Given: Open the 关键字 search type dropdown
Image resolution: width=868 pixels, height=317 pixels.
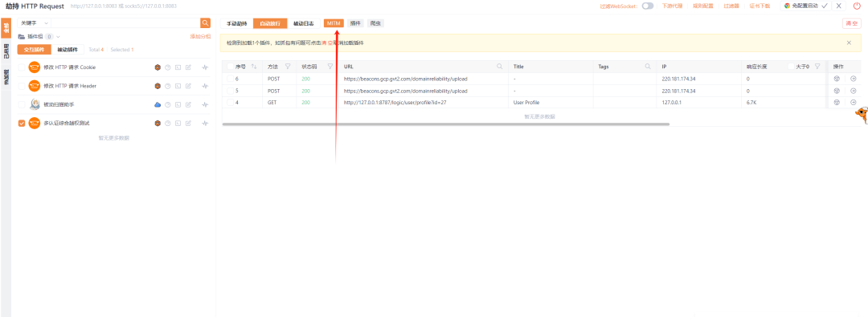Looking at the screenshot, I should [35, 23].
